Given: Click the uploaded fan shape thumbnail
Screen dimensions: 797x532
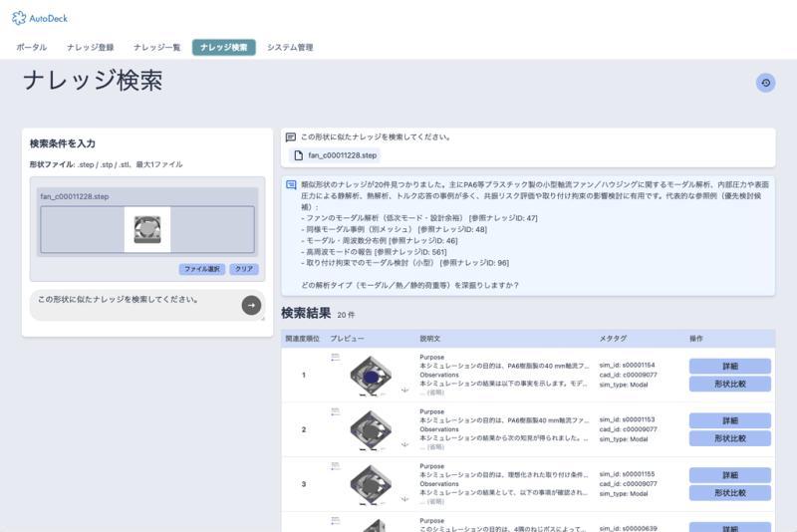Looking at the screenshot, I should point(147,230).
